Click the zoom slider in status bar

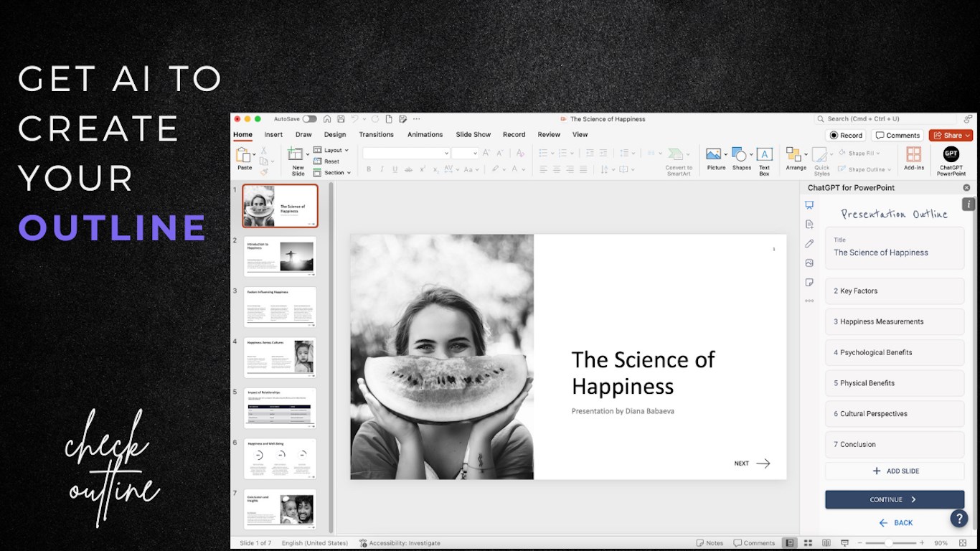coord(890,543)
